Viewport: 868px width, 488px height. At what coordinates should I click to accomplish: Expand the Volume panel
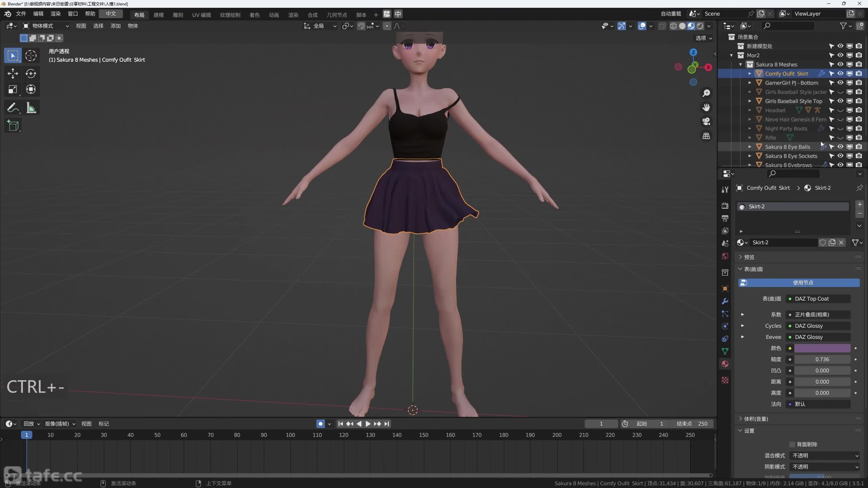coord(800,419)
